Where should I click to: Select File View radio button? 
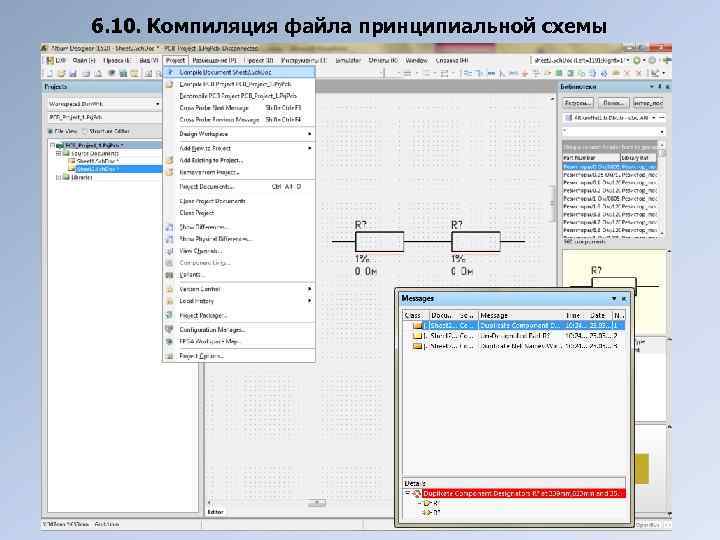pos(51,131)
